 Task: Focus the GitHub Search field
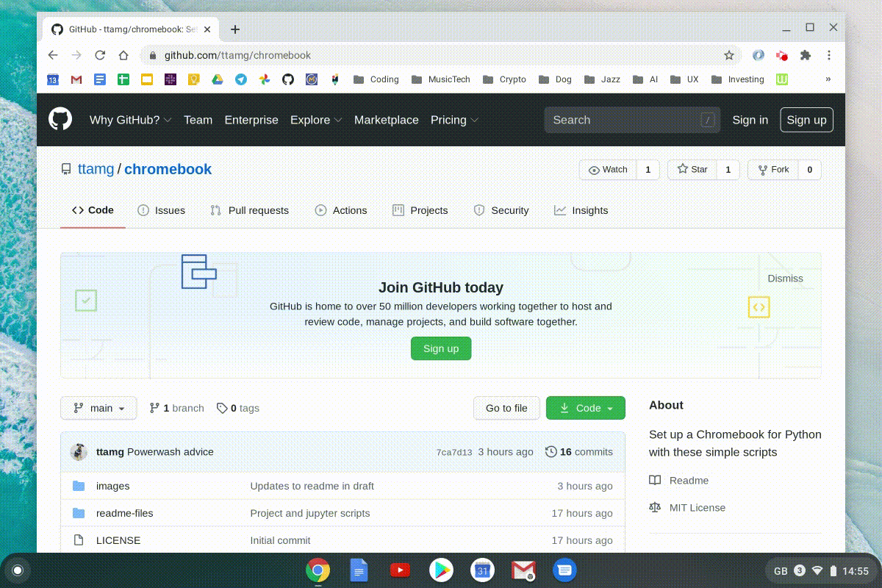click(x=631, y=120)
